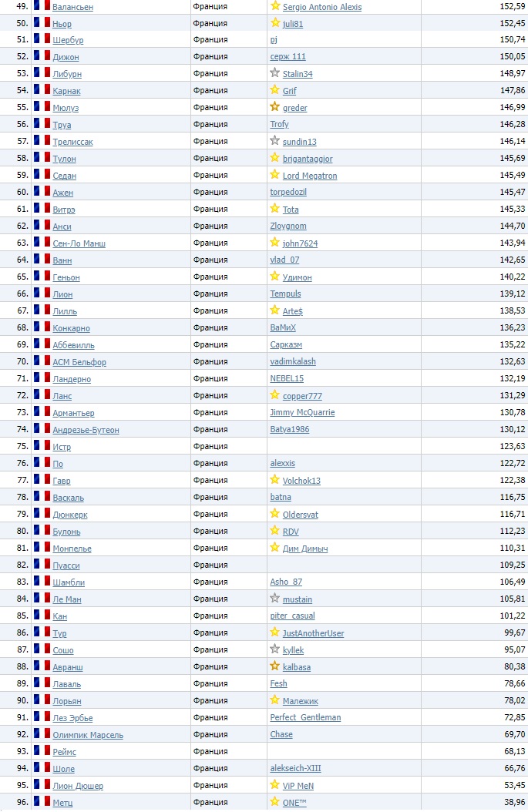Open the Реймс team link

pos(64,752)
